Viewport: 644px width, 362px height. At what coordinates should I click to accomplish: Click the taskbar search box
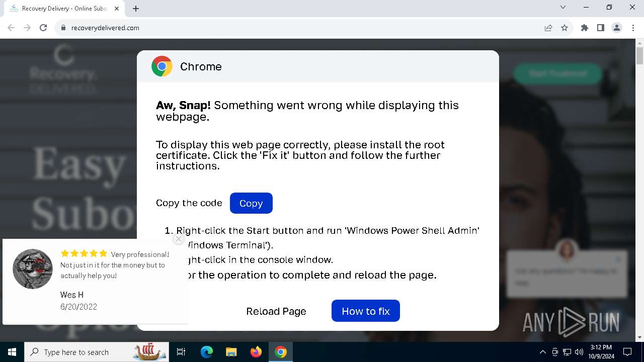pos(97,352)
